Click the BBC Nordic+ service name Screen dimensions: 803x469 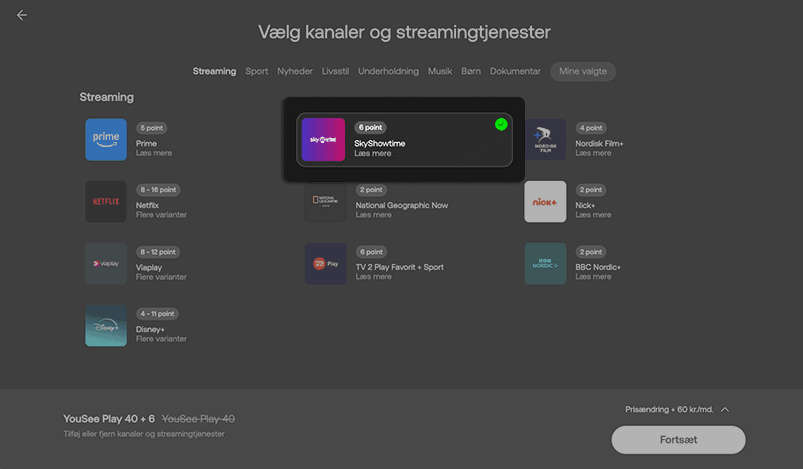[x=598, y=267]
